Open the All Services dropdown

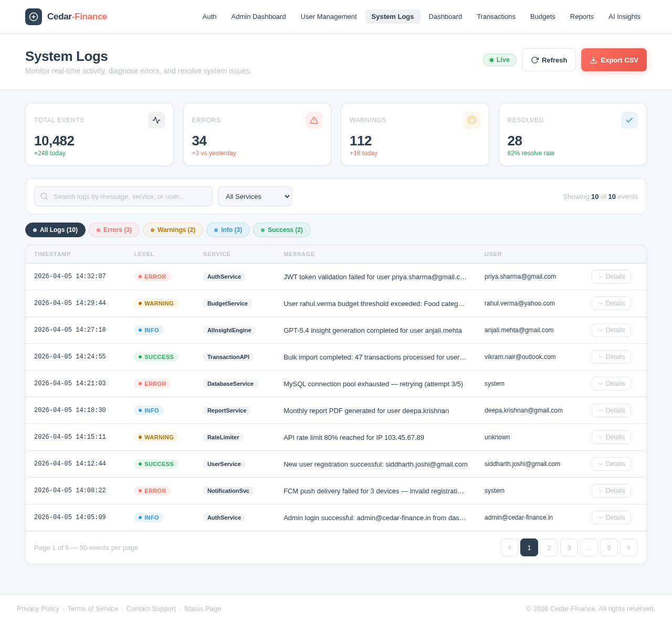tap(255, 196)
